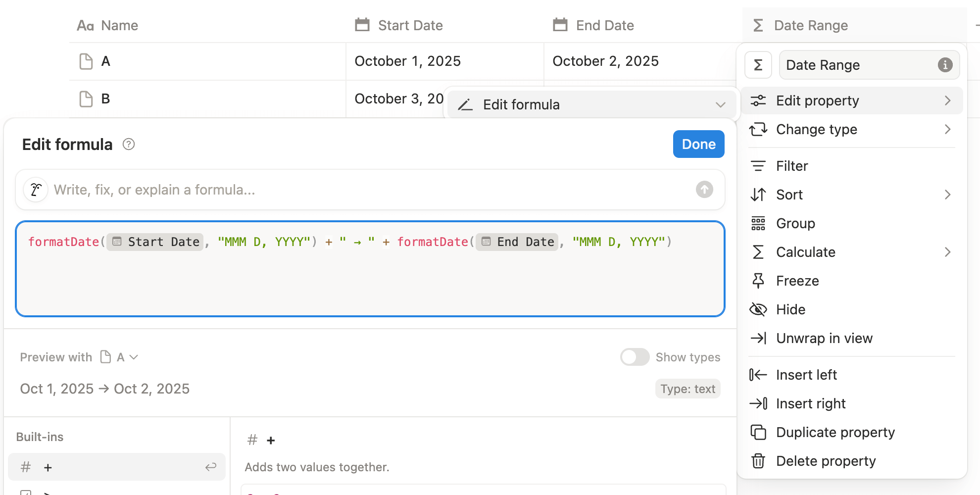Image resolution: width=980 pixels, height=495 pixels.
Task: Open the formula help question mark
Action: [x=128, y=144]
